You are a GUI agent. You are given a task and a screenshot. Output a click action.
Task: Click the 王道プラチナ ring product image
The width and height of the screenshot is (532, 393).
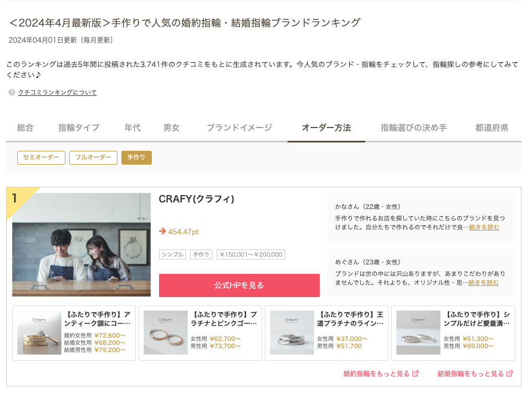pyautogui.click(x=292, y=333)
